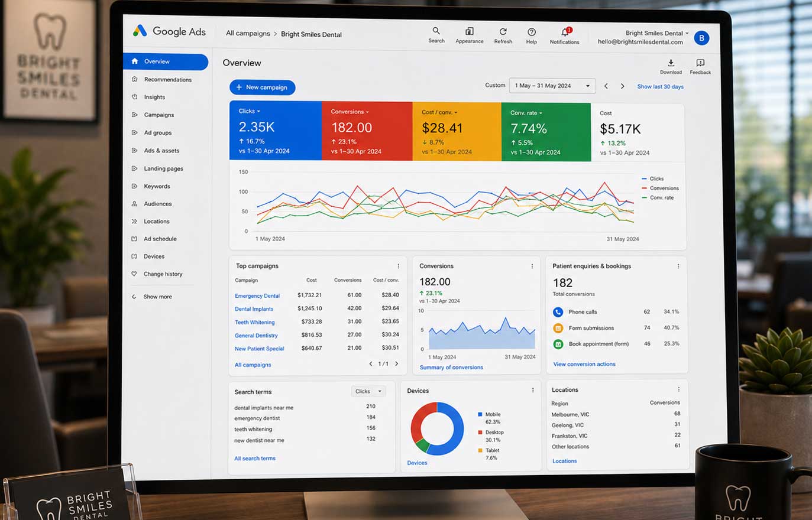This screenshot has height=520, width=812.
Task: Open All search terms link
Action: coord(255,459)
